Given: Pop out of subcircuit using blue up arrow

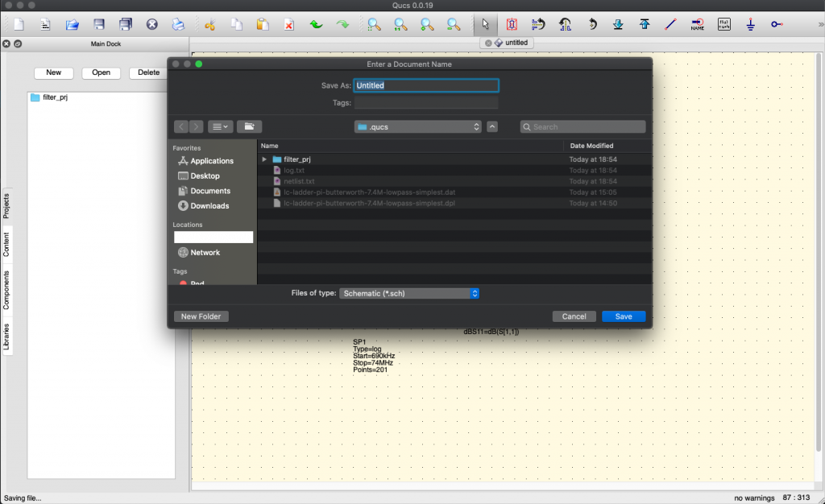Looking at the screenshot, I should [x=645, y=24].
